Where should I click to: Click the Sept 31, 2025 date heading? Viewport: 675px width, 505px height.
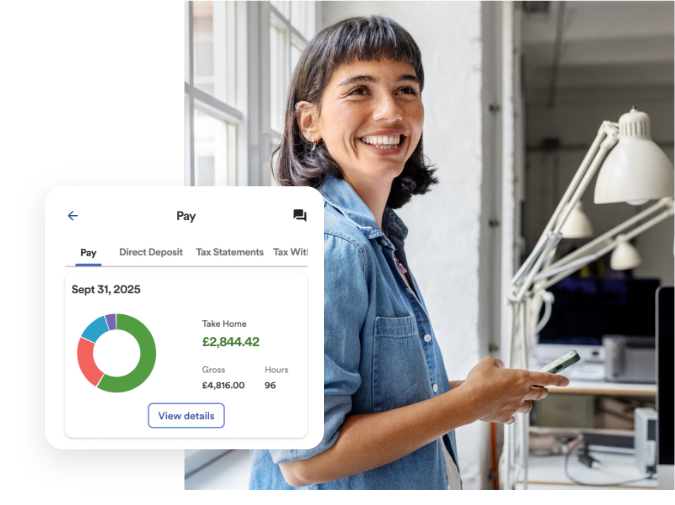point(106,290)
